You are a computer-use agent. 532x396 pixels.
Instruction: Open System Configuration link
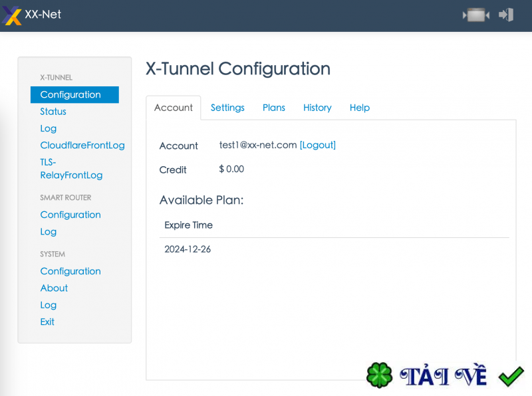tap(70, 271)
